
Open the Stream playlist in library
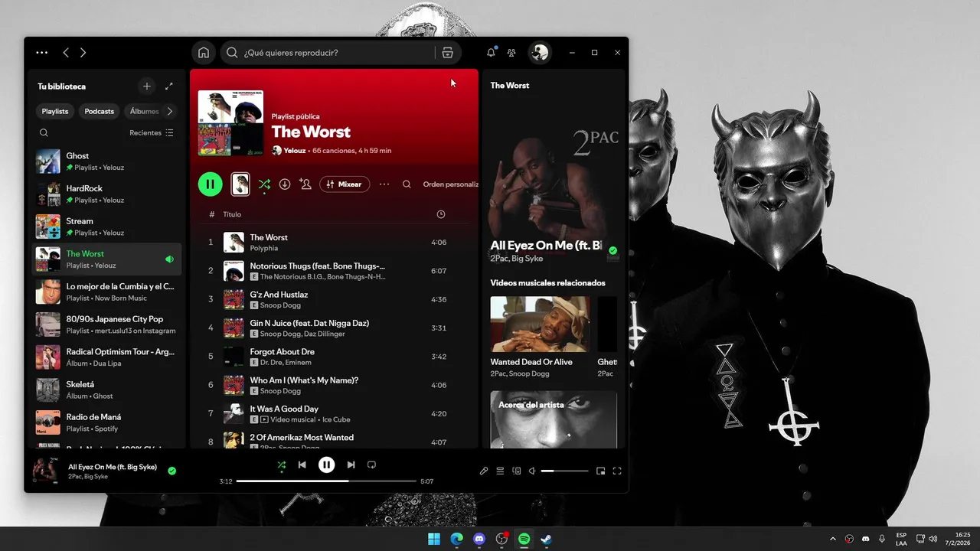(106, 227)
